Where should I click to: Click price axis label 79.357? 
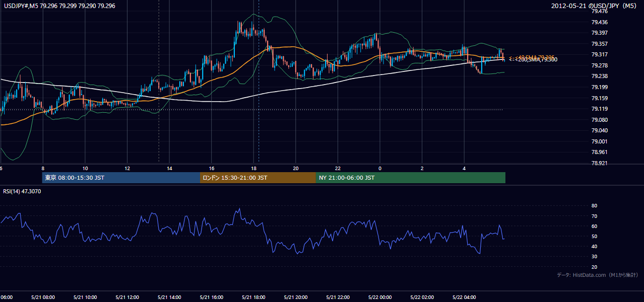pos(599,44)
